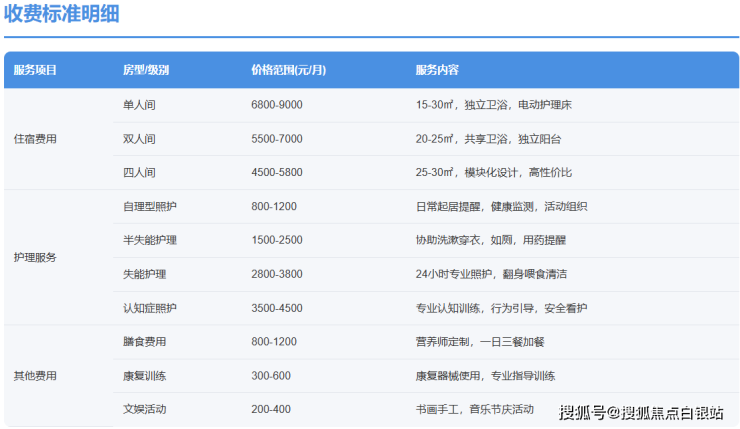740x429 pixels.
Task: Click the 搜狐号@搜狐焦点白银站 watermark
Action: point(640,411)
